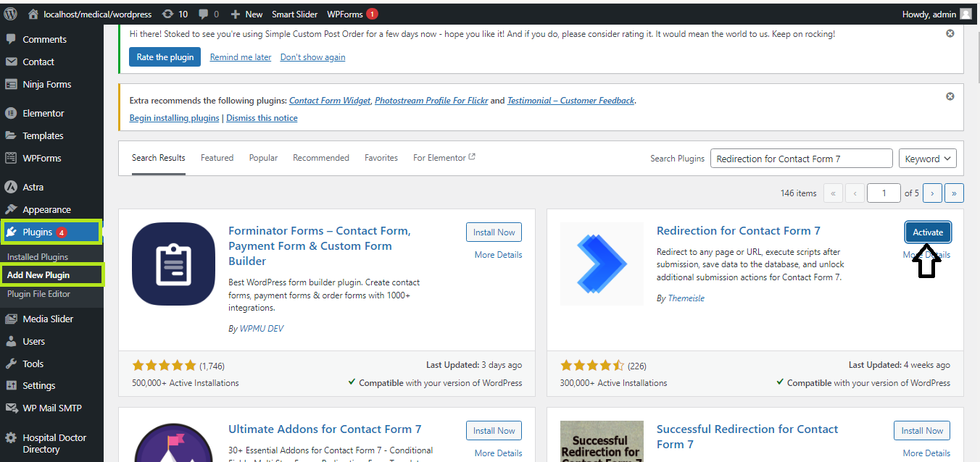The image size is (980, 462).
Task: Expand the Keyword search type dropdown
Action: (927, 159)
